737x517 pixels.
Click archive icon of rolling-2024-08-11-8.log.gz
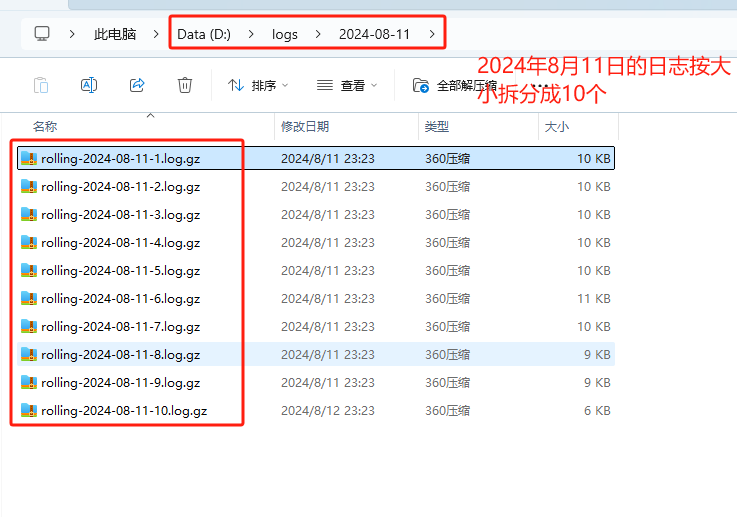pyautogui.click(x=29, y=354)
